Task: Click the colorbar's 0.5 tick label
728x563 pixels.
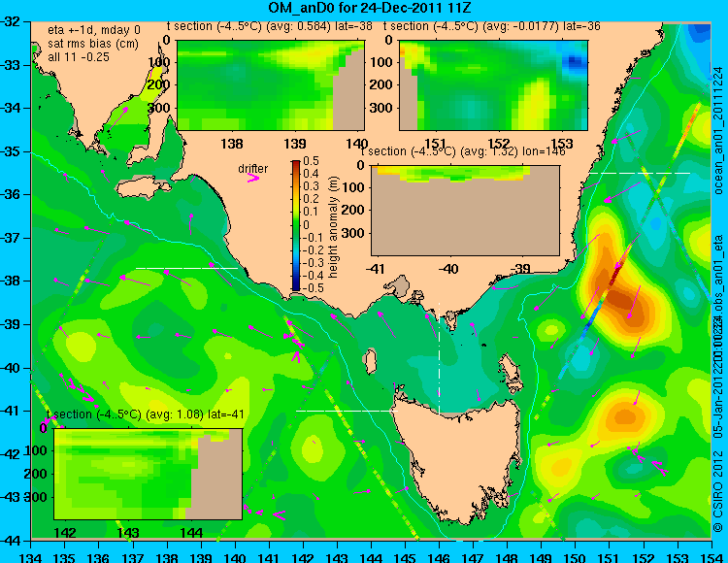Action: pyautogui.click(x=311, y=161)
